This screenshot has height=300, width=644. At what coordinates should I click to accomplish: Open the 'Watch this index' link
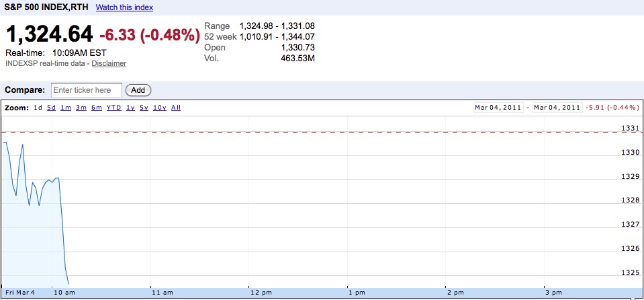[x=124, y=7]
